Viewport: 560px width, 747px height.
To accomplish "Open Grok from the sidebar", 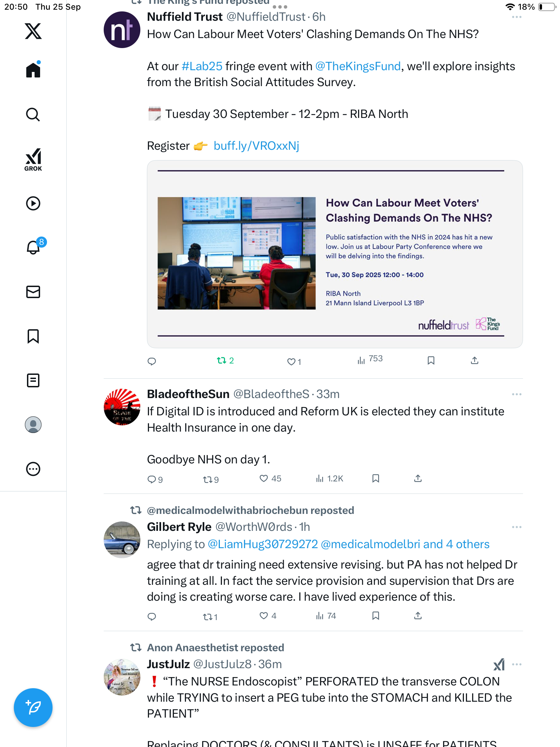I will point(33,159).
